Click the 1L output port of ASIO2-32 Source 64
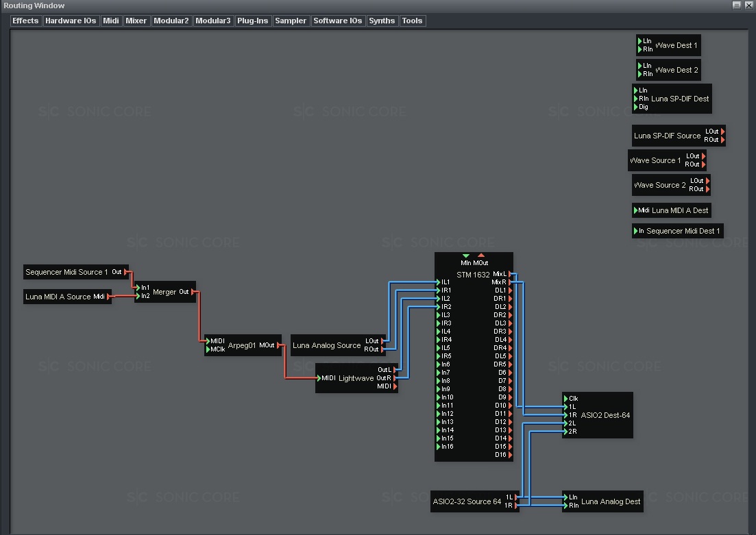This screenshot has height=535, width=756. pos(516,497)
